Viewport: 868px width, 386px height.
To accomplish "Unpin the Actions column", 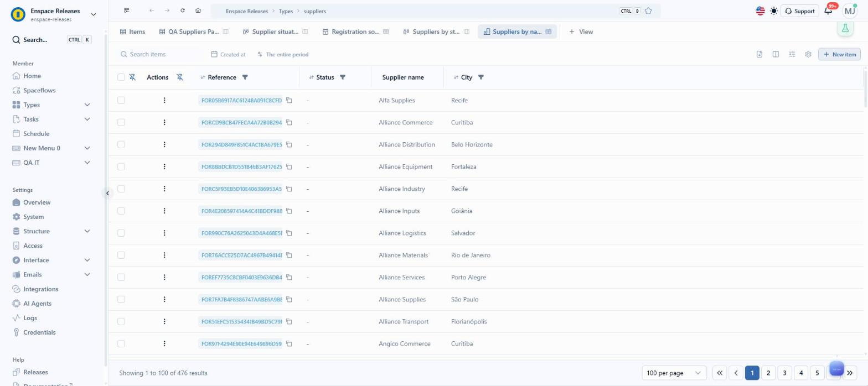I will 180,77.
